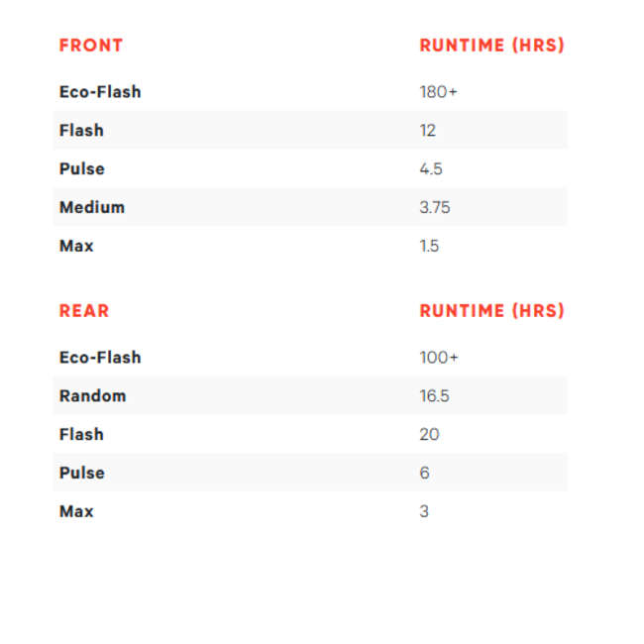Select the 1.5 hours front Max value
The height and width of the screenshot is (644, 644).
[x=429, y=247]
